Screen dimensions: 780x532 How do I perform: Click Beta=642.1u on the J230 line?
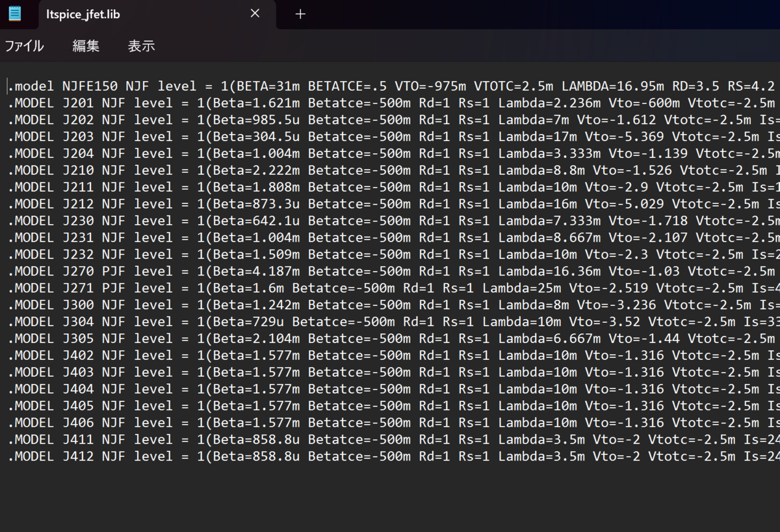257,221
